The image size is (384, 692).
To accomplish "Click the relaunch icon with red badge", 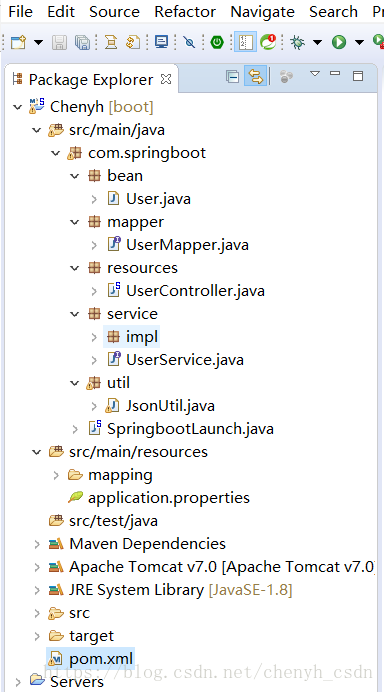I will [268, 42].
